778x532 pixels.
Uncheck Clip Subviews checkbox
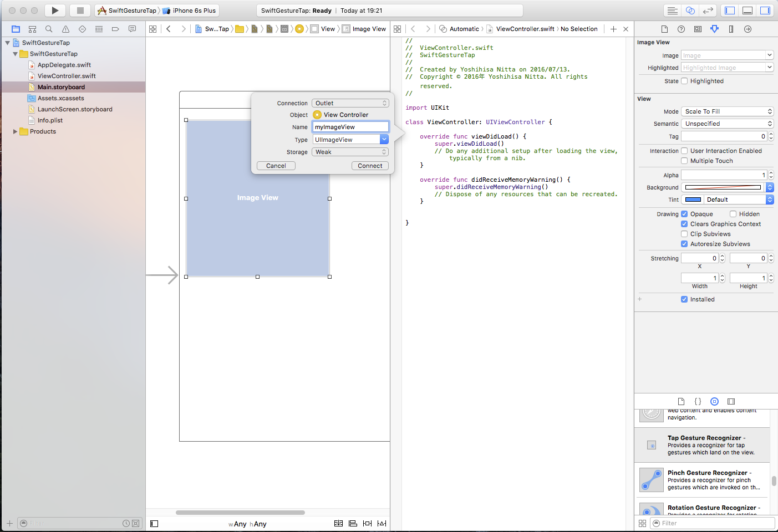pyautogui.click(x=684, y=234)
